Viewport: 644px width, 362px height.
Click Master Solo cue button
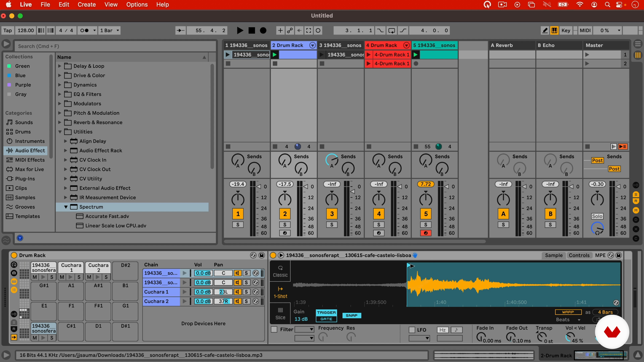(597, 216)
